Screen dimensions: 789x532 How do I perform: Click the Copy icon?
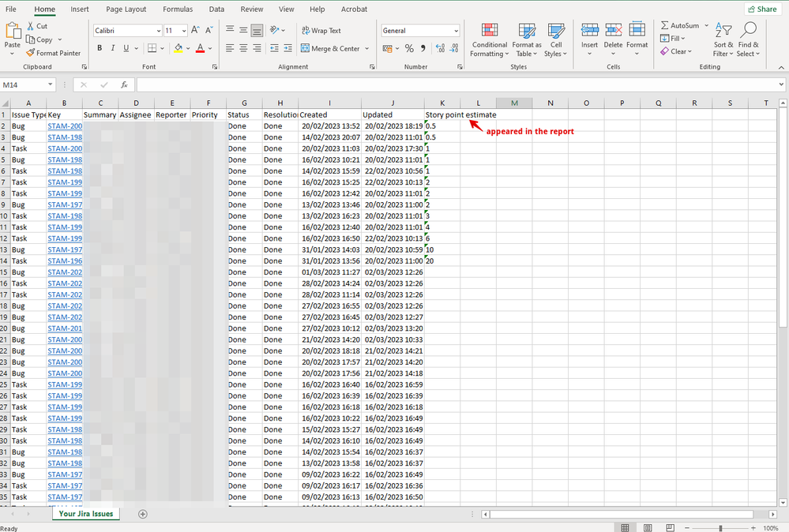30,39
